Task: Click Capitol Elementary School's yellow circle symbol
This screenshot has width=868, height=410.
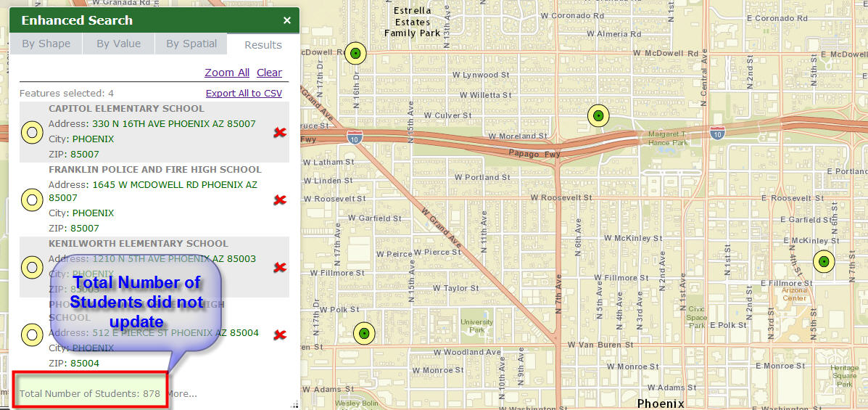Action: tap(32, 132)
